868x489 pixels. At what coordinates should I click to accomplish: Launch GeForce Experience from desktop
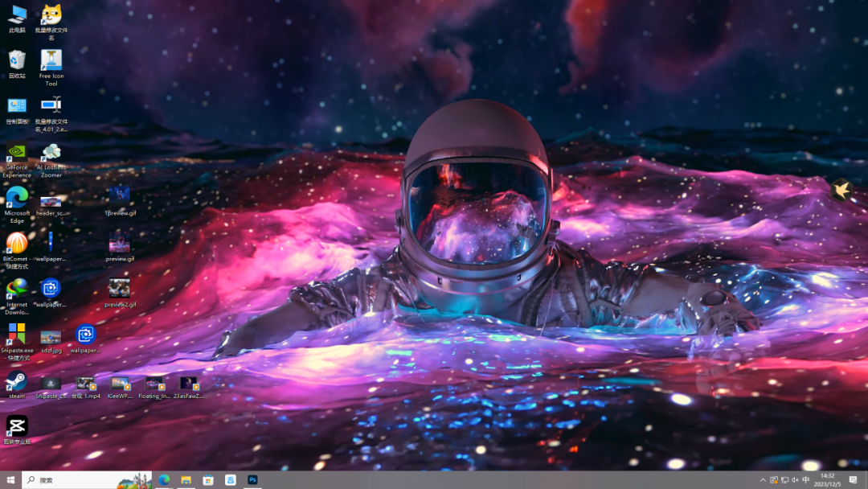[17, 160]
